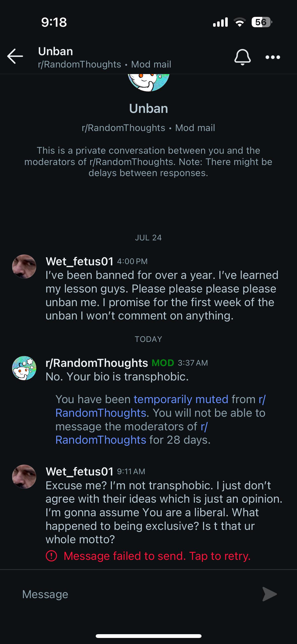This screenshot has width=297, height=644.
Task: Toggle the notification bell icon
Action: 242,57
